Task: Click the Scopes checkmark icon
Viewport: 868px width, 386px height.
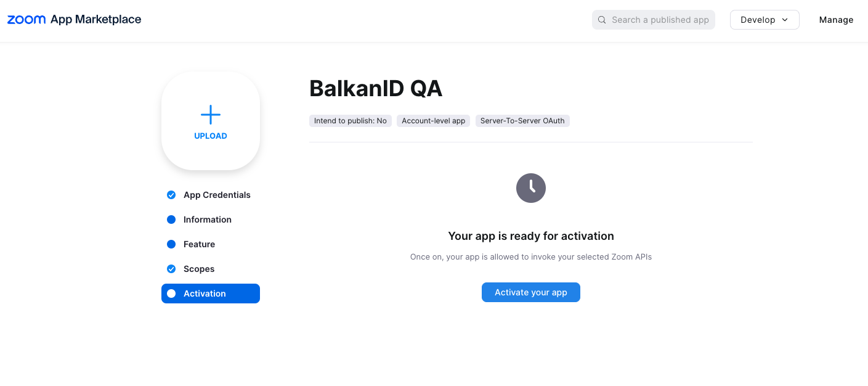Action: [171, 269]
